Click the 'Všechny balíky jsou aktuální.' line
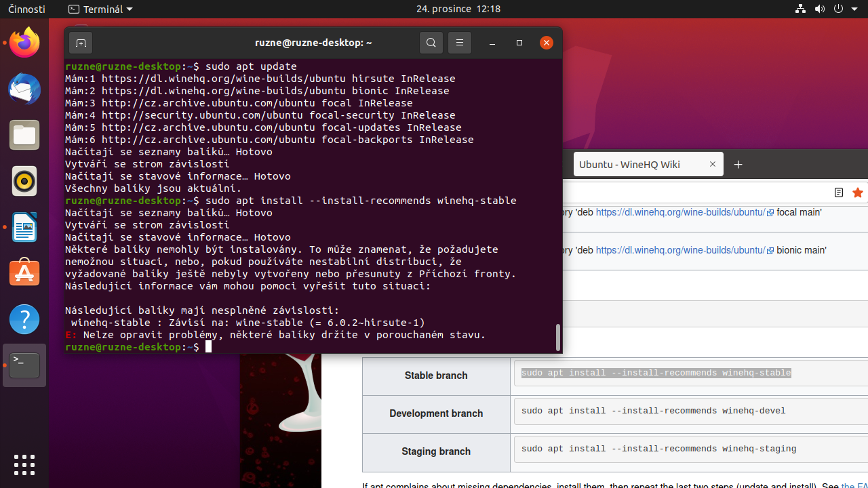This screenshot has width=868, height=488. coord(153,188)
